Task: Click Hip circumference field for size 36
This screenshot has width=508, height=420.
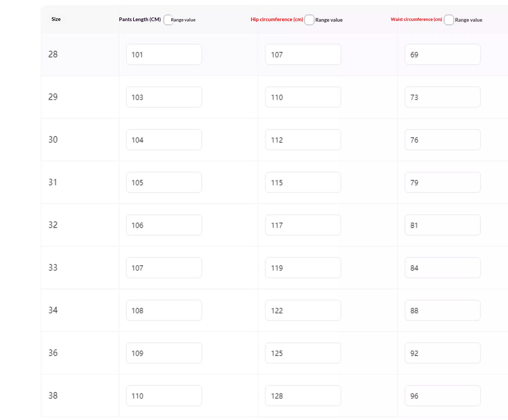Action: [303, 353]
